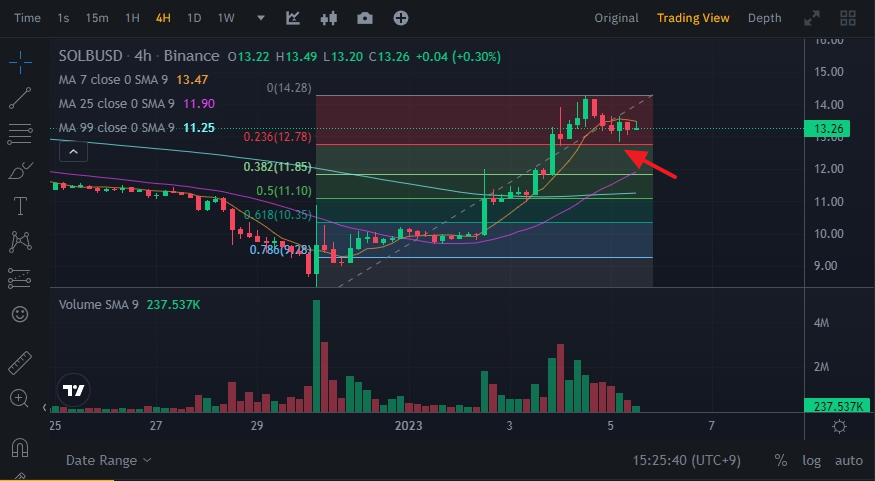This screenshot has width=875, height=481.
Task: Open the Fibonacci and horizontal lines tool
Action: tap(20, 134)
